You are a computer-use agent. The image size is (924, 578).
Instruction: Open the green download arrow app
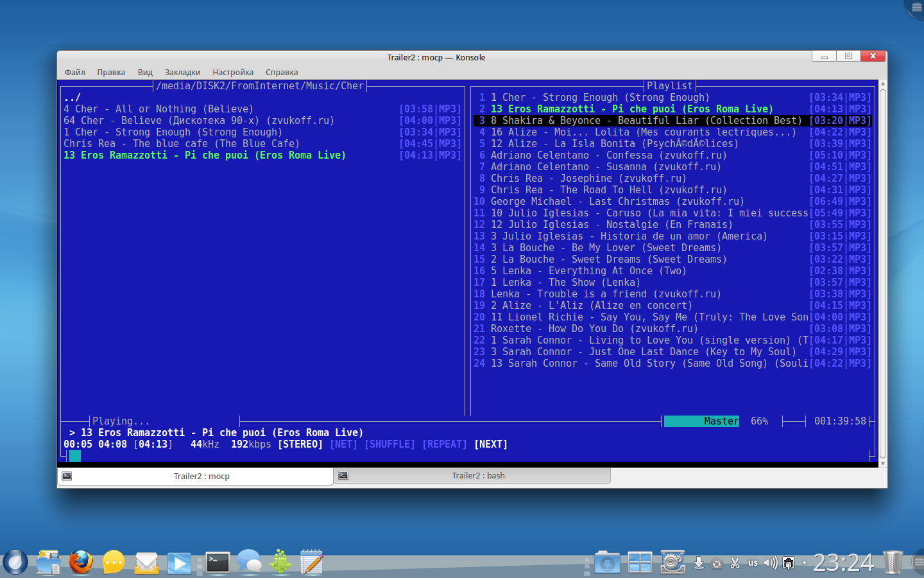pos(280,562)
